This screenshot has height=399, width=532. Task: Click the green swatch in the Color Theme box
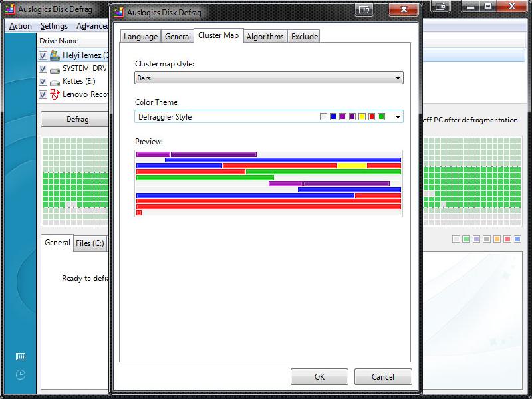381,117
